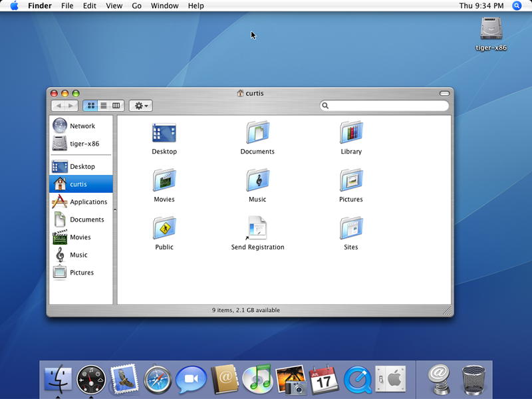Screen dimensions: 532x399
Task: Switch to icon view mode
Action: click(90, 106)
